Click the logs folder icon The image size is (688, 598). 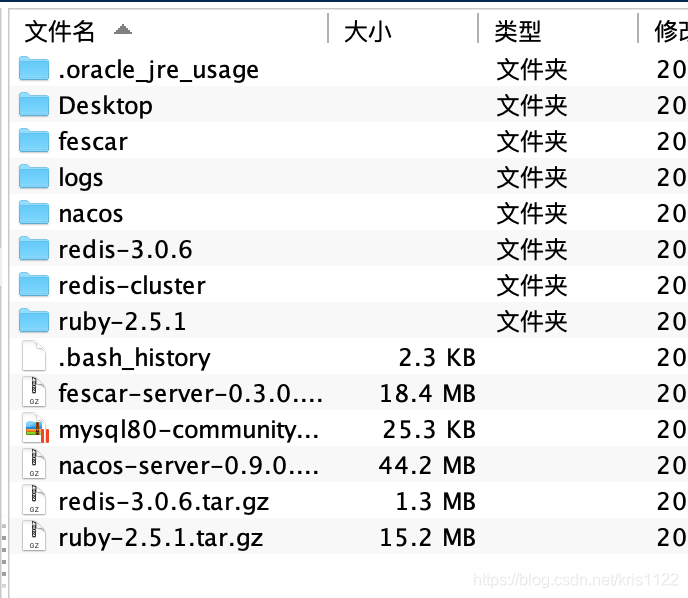tap(34, 177)
